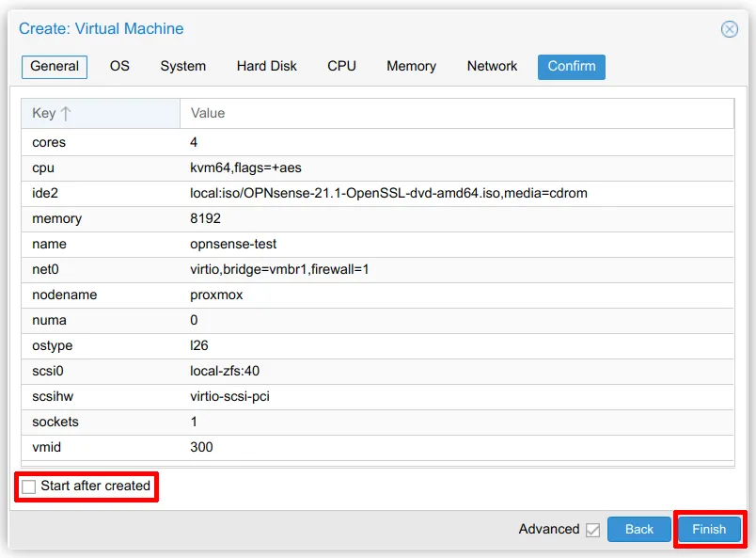Open the Network tab
Screen dimensions: 756x558
click(492, 67)
